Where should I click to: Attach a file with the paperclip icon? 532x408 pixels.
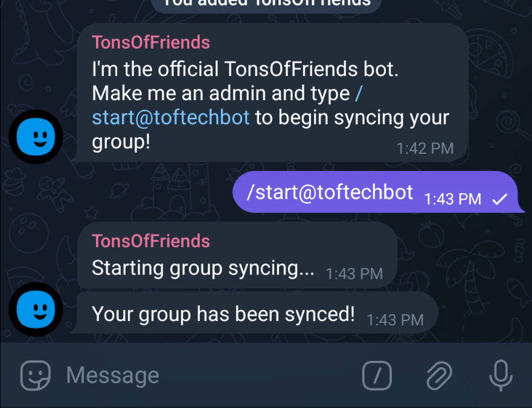(440, 376)
